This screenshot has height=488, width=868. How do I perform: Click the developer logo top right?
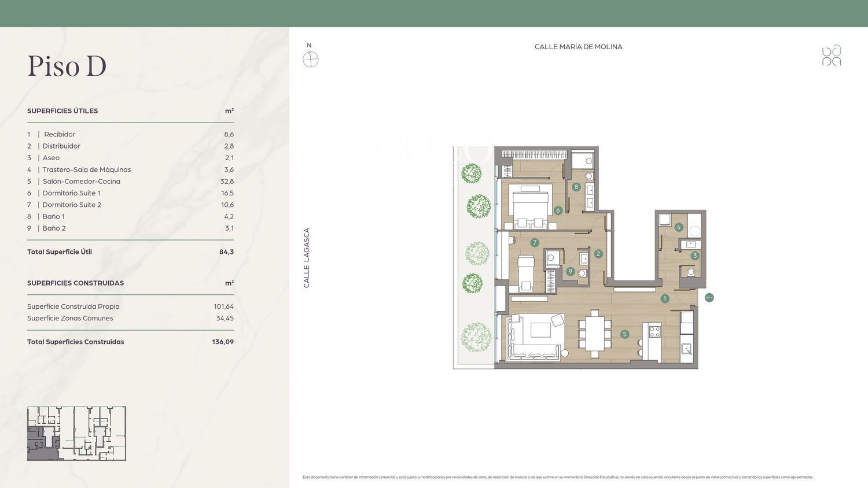[832, 56]
